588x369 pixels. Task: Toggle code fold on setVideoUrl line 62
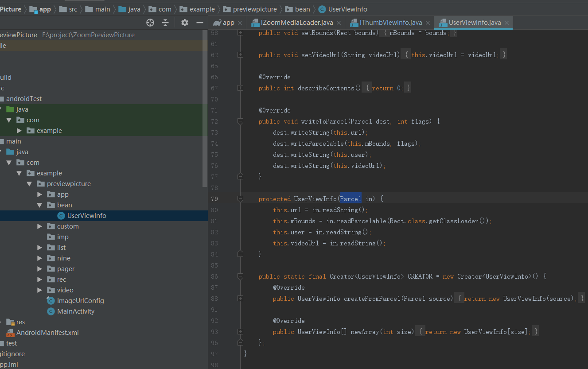click(x=240, y=55)
